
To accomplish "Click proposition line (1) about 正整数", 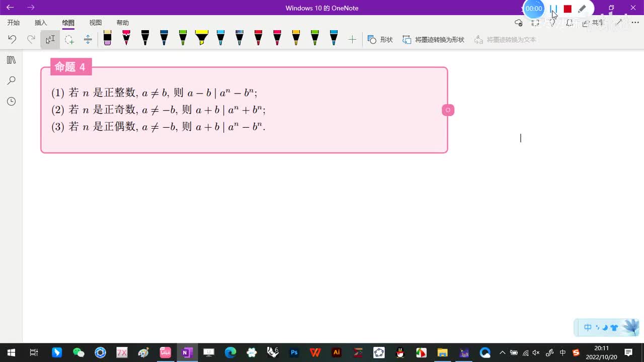I will point(154,93).
